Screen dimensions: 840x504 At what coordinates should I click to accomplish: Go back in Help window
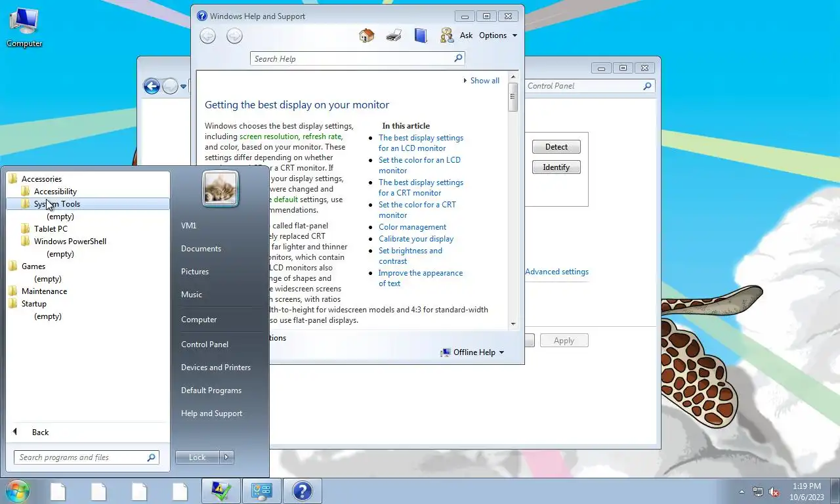tap(207, 36)
